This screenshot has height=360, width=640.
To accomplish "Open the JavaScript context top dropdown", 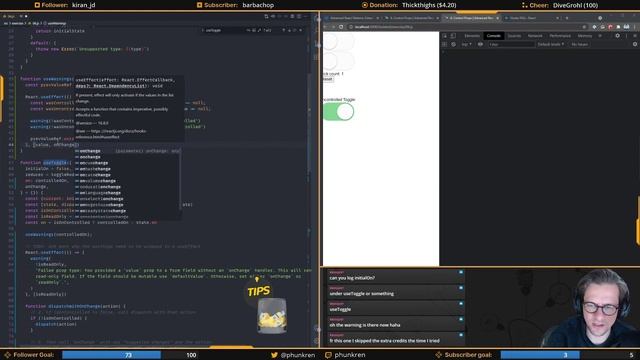I will point(467,44).
